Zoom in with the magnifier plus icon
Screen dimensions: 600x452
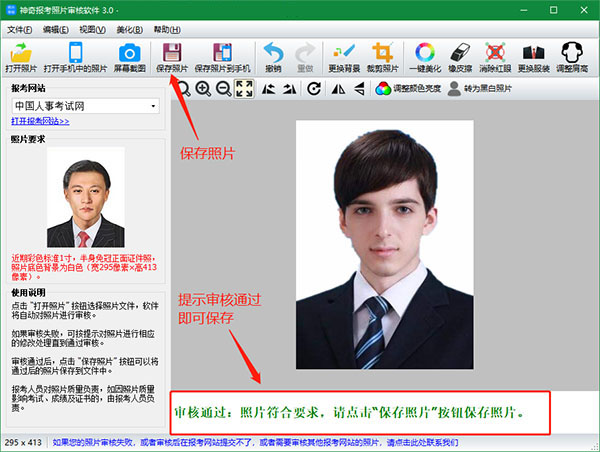tap(203, 89)
